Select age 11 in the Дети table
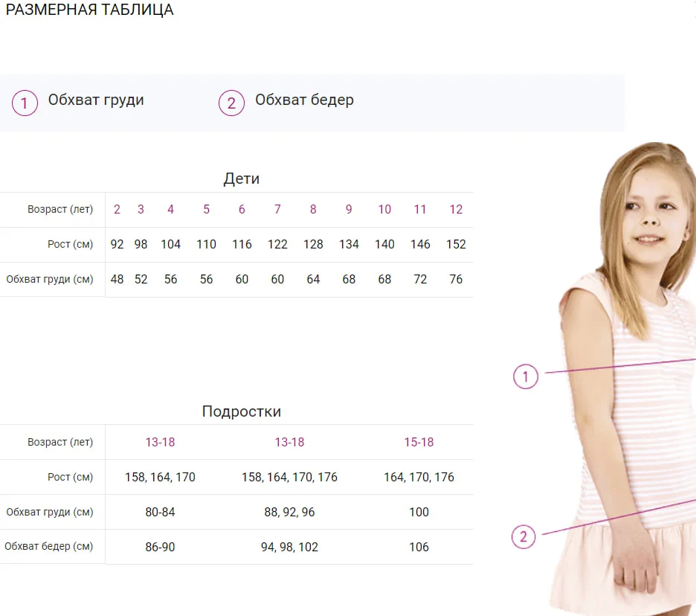 click(x=420, y=209)
